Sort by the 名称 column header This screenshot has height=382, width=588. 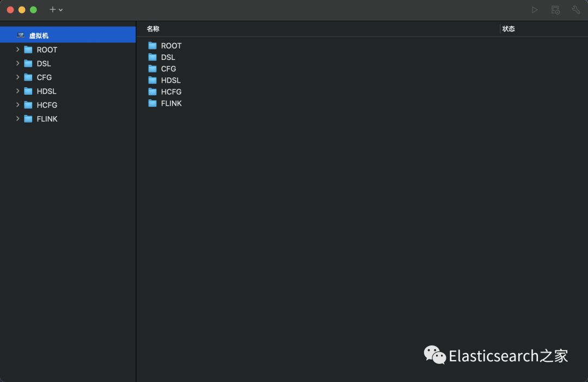click(153, 29)
